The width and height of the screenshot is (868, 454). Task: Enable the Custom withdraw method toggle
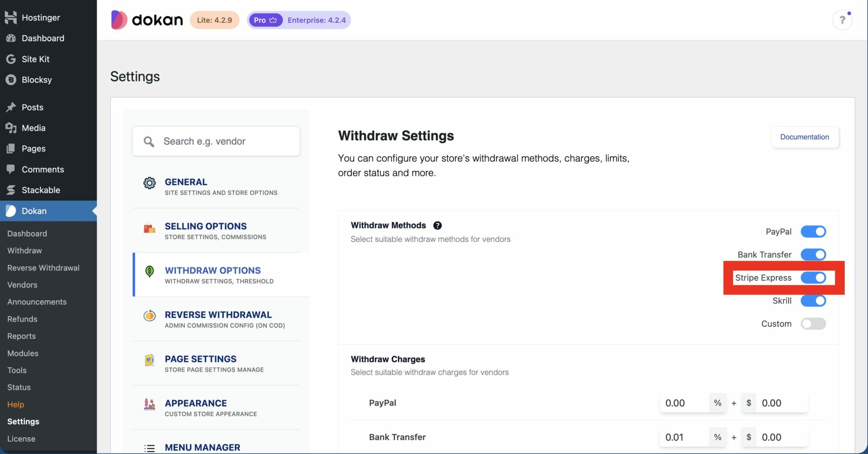point(813,324)
